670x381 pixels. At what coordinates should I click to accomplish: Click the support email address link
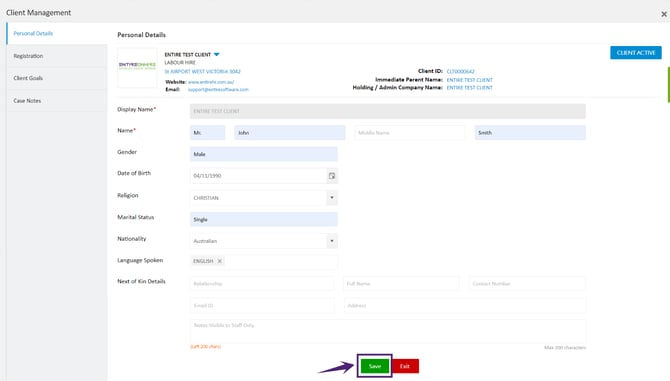(218, 90)
